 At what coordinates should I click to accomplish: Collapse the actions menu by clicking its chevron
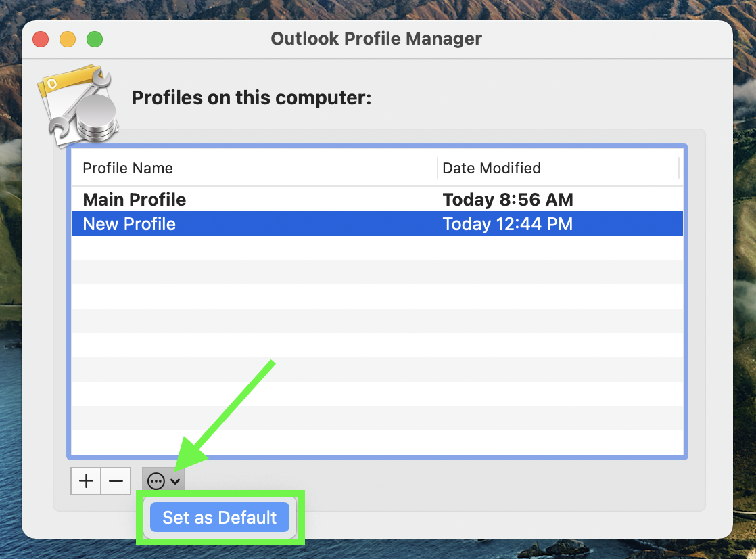176,480
